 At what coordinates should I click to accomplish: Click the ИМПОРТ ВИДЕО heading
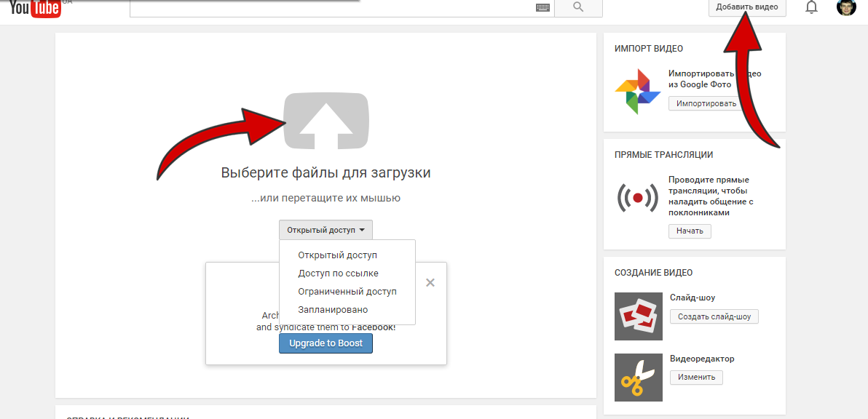(x=649, y=49)
